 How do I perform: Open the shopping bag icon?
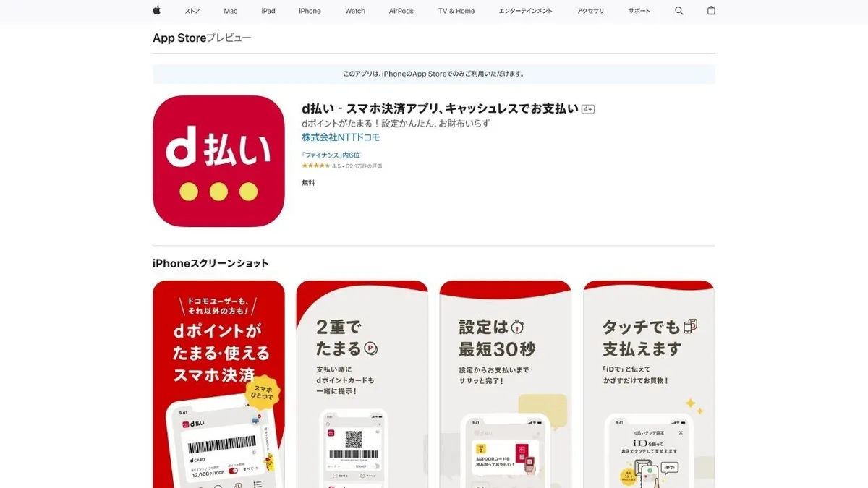(x=711, y=11)
